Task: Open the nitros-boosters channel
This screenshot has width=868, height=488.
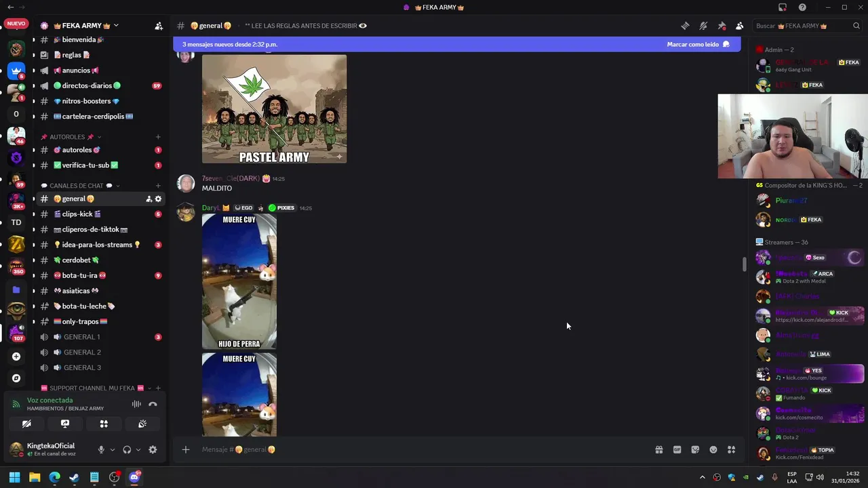Action: point(100,101)
